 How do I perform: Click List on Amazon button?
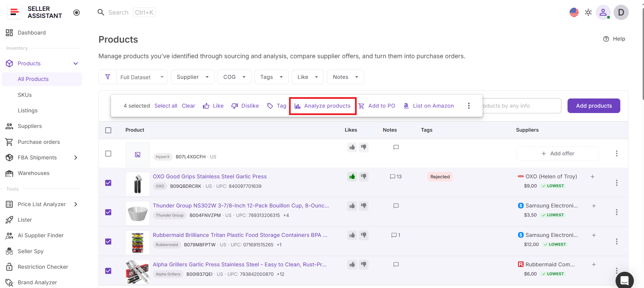pos(428,106)
